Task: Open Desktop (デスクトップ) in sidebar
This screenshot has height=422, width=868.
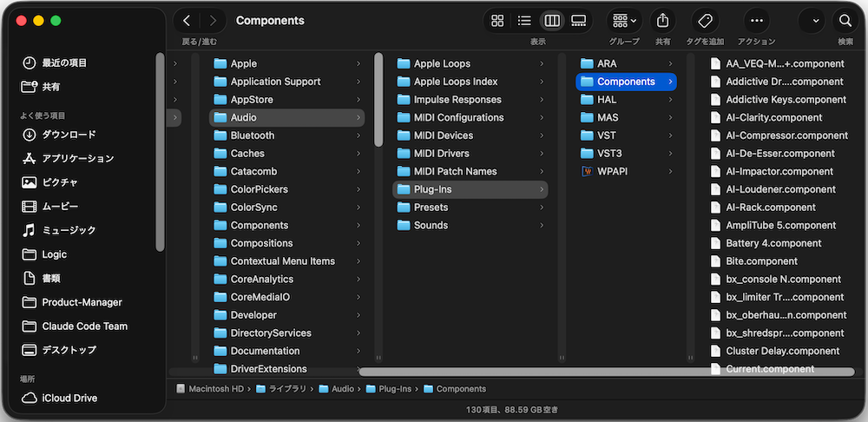Action: tap(59, 350)
